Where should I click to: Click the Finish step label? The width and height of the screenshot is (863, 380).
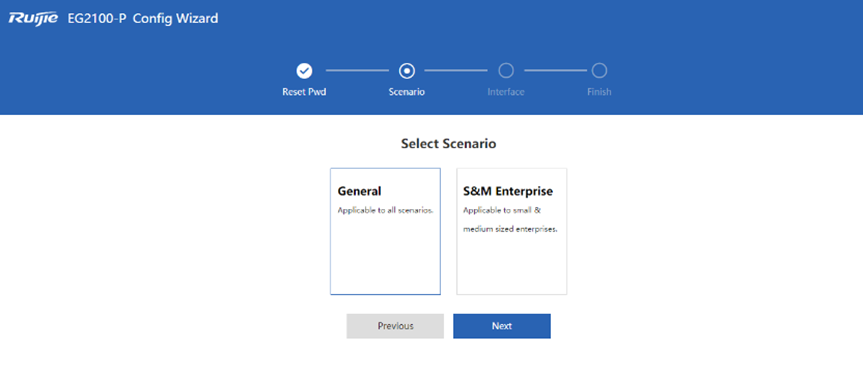point(599,92)
